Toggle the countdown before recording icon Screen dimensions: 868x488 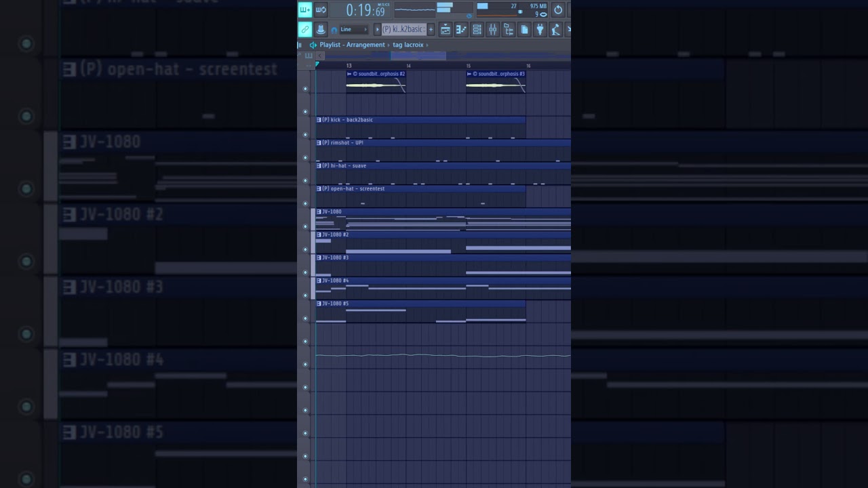tap(321, 9)
